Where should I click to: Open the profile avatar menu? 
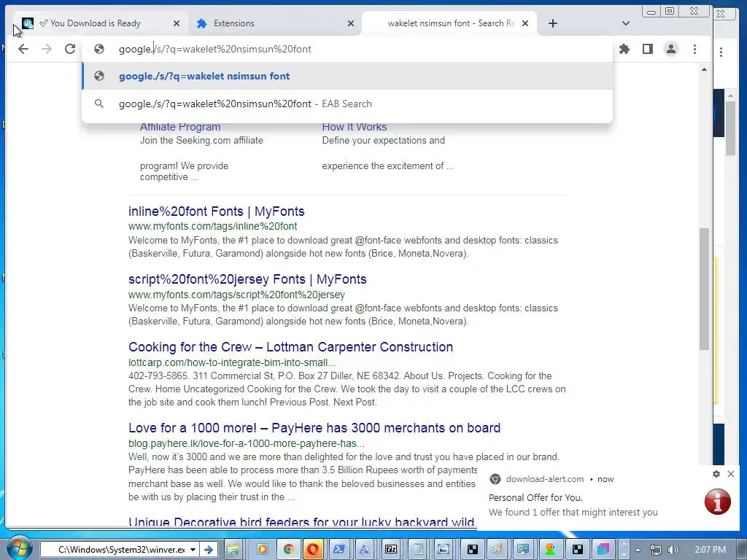coord(671,49)
